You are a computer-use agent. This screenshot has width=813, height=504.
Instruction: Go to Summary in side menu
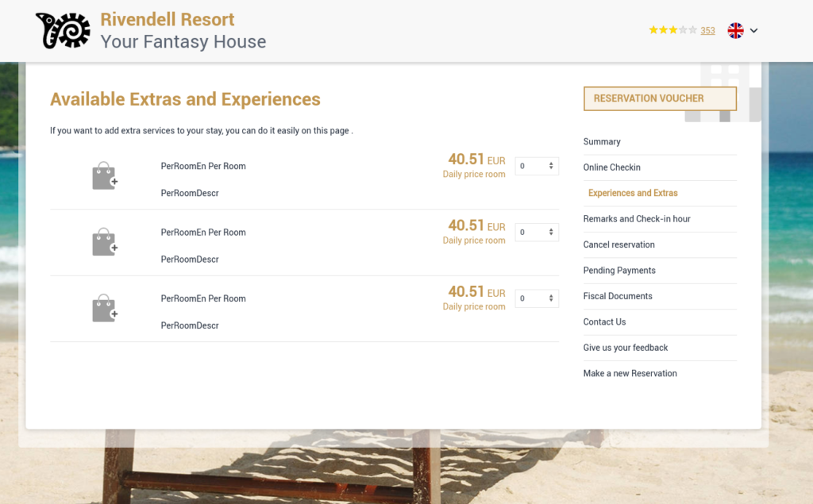click(x=602, y=141)
